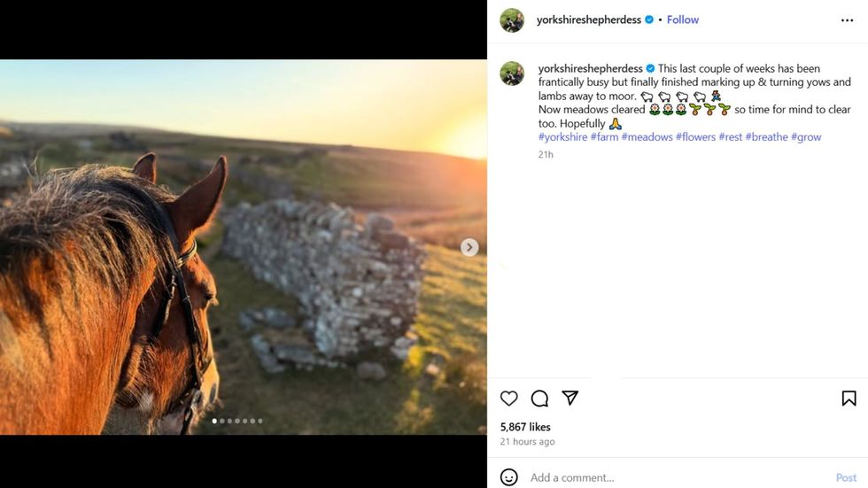Viewport: 868px width, 488px height.
Task: Open the #breathe hashtag
Action: pyautogui.click(x=766, y=137)
